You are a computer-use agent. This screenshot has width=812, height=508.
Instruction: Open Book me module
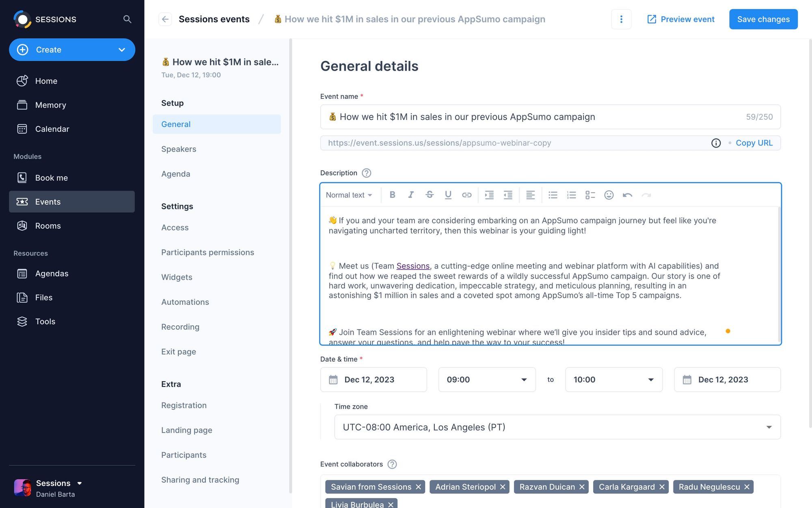point(72,178)
